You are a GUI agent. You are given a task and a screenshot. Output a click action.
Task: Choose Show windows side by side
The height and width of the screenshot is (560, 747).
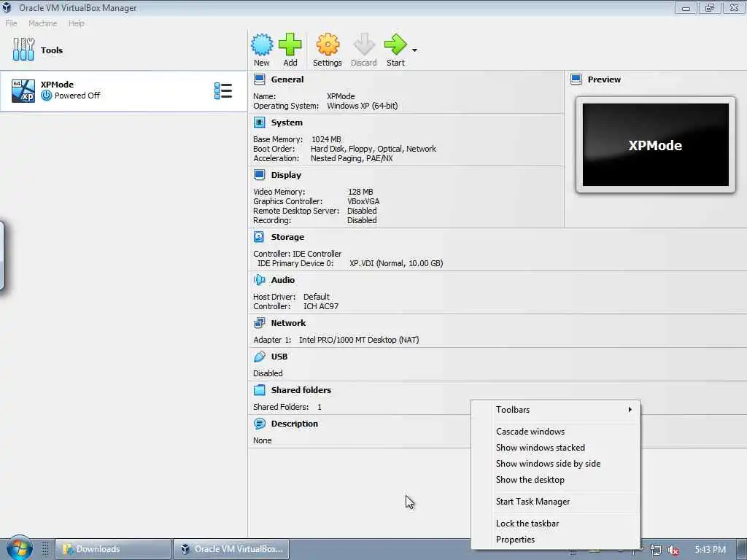555,463
